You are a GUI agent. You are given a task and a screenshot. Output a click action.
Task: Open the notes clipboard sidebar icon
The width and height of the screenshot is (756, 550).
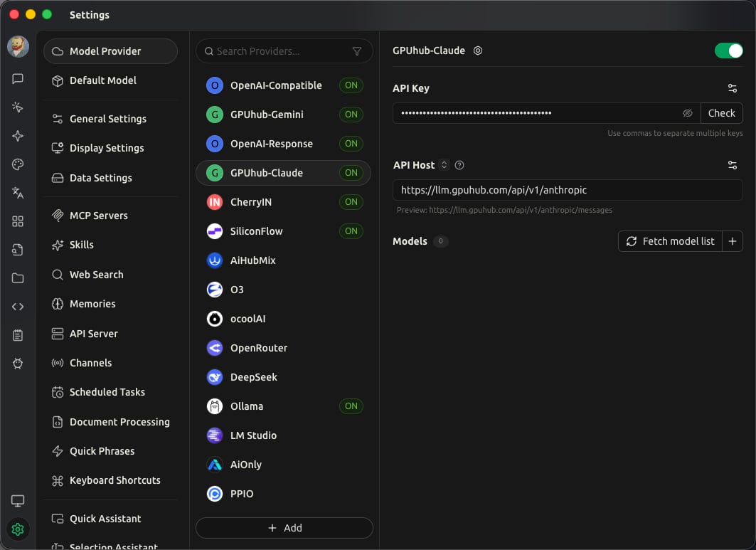coord(18,335)
